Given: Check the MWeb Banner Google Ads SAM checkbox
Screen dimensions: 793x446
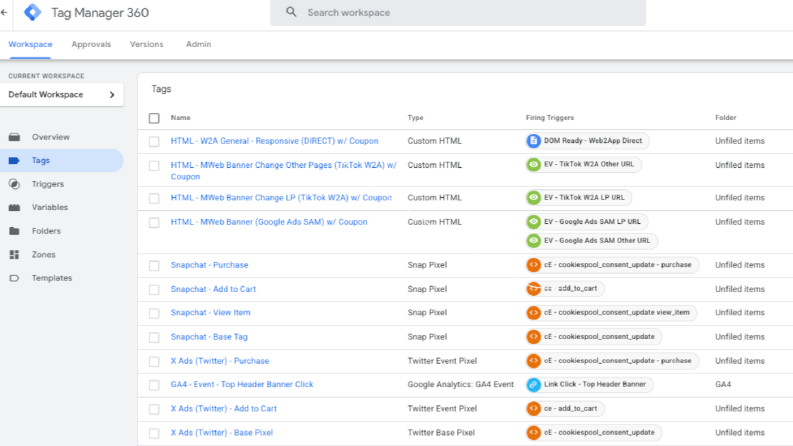Looking at the screenshot, I should (x=154, y=222).
